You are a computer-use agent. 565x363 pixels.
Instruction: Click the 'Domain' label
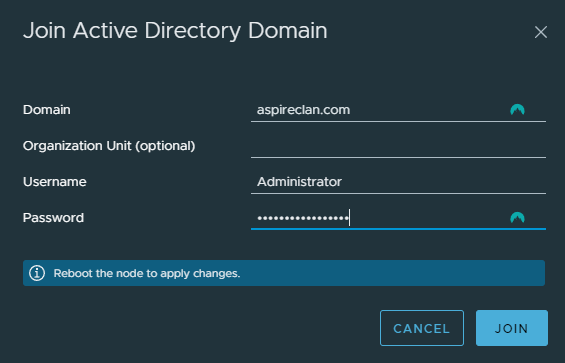(46, 110)
